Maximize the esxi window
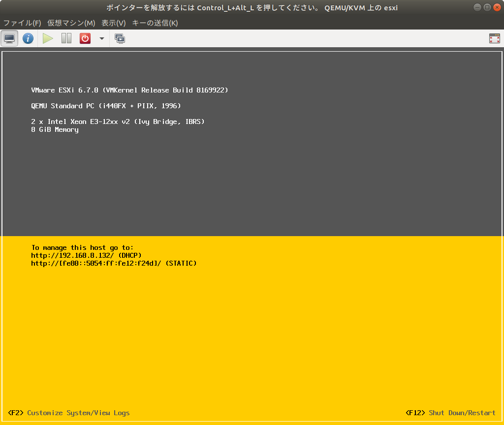504x425 pixels. click(x=487, y=7)
